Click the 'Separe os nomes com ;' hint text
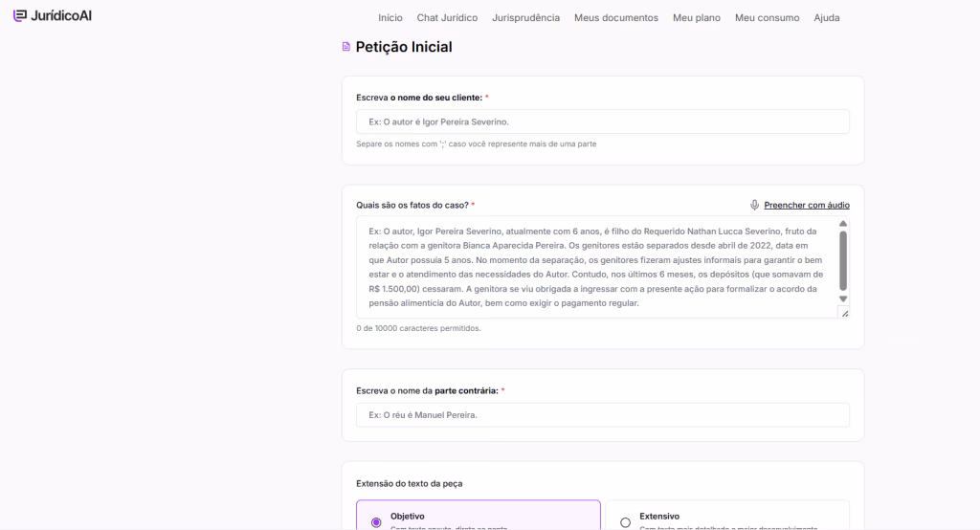 click(x=477, y=144)
